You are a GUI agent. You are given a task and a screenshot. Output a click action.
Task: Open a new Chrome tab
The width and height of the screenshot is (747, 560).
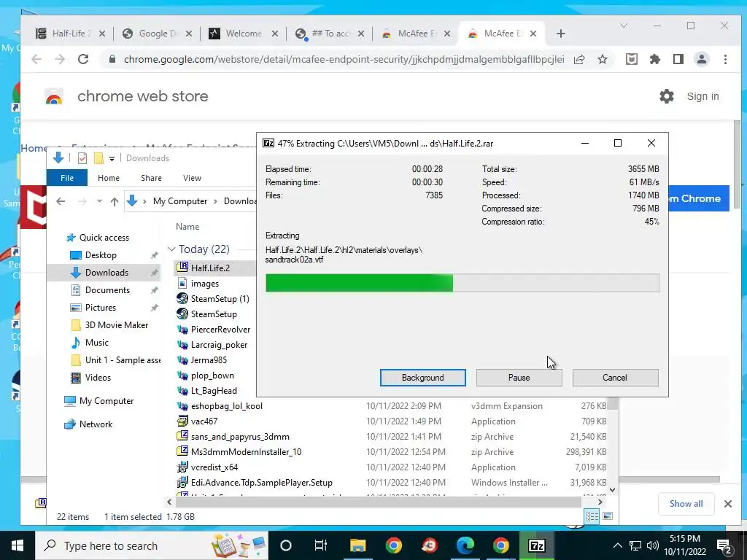(561, 34)
